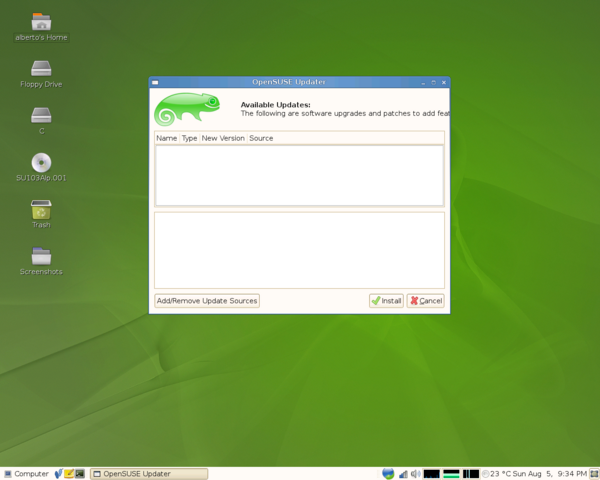The height and width of the screenshot is (480, 600).
Task: Sort updates by Type column
Action: pos(189,138)
